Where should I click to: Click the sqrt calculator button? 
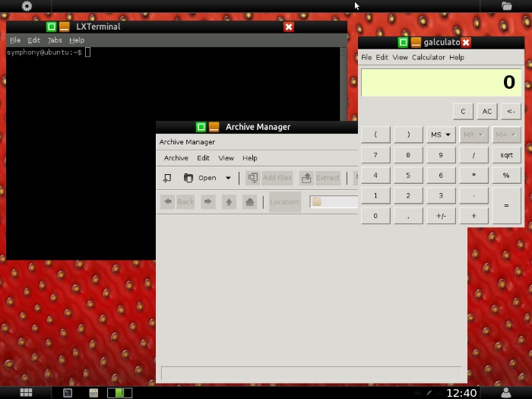pos(506,155)
